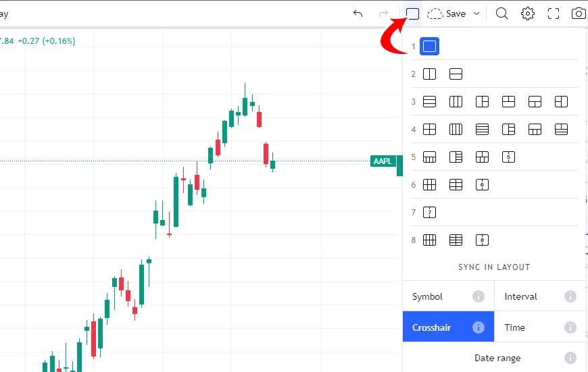Enable Symbol sync in layout
This screenshot has width=588, height=372.
pos(448,296)
